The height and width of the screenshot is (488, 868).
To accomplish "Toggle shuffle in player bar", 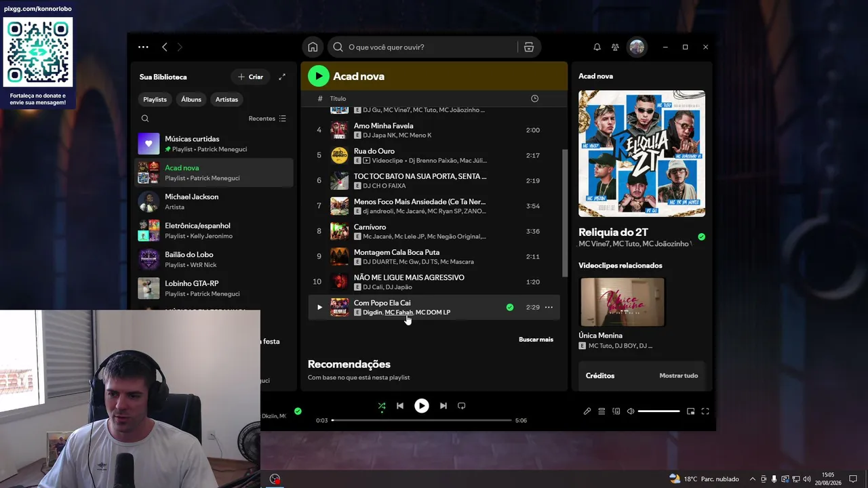I will point(382,406).
